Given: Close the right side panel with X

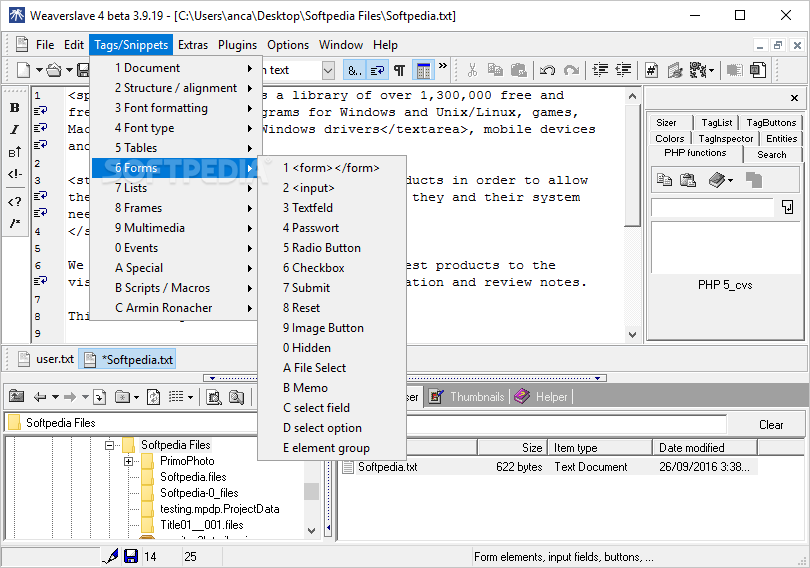Looking at the screenshot, I should click(x=794, y=98).
